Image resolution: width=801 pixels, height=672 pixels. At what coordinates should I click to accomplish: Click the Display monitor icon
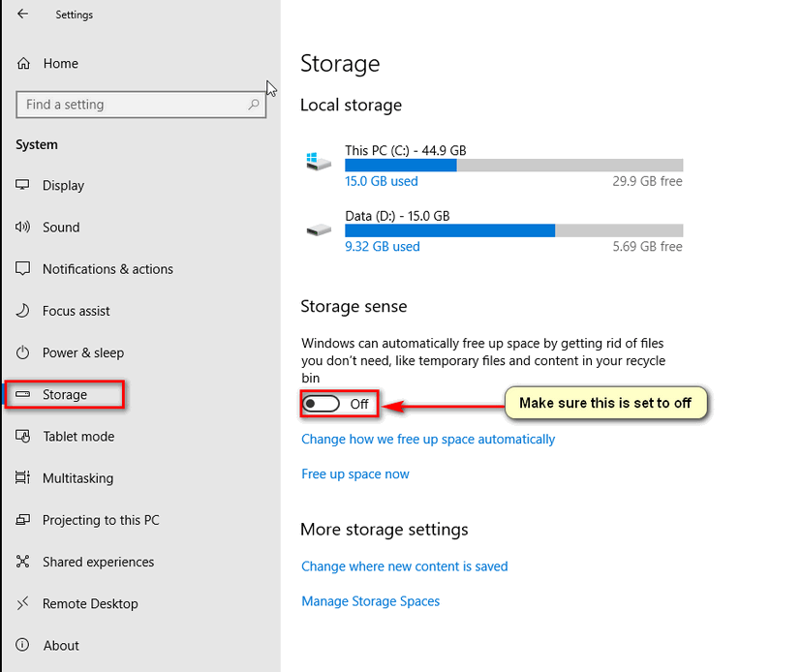click(22, 185)
